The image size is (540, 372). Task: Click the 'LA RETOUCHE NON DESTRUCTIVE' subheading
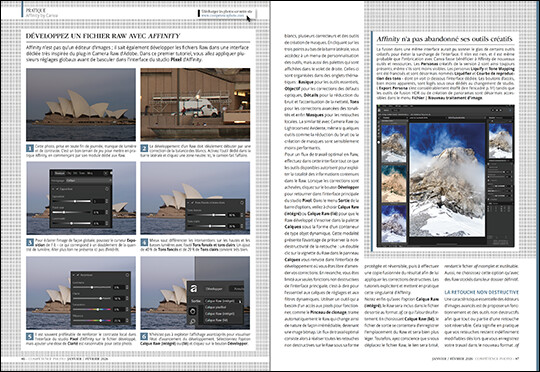click(x=481, y=292)
